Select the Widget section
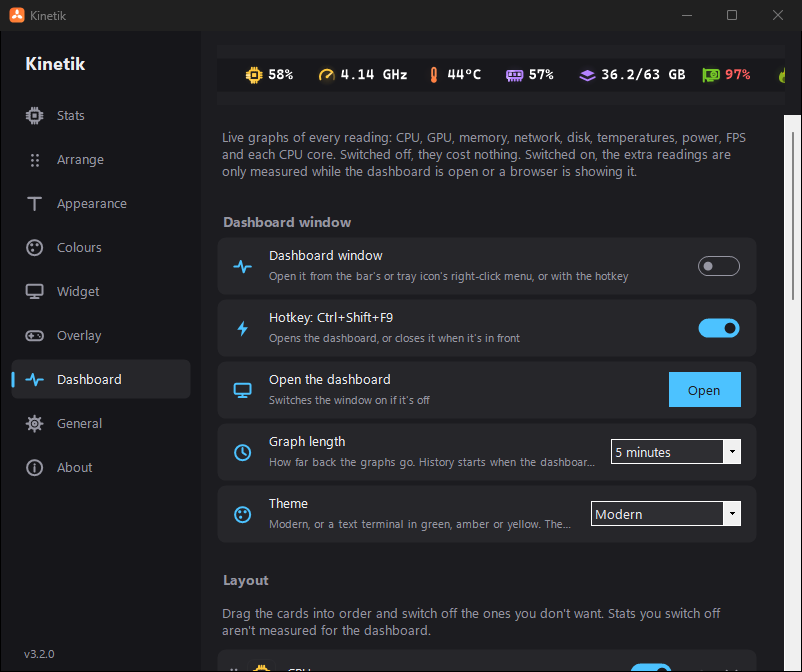 [x=101, y=292]
